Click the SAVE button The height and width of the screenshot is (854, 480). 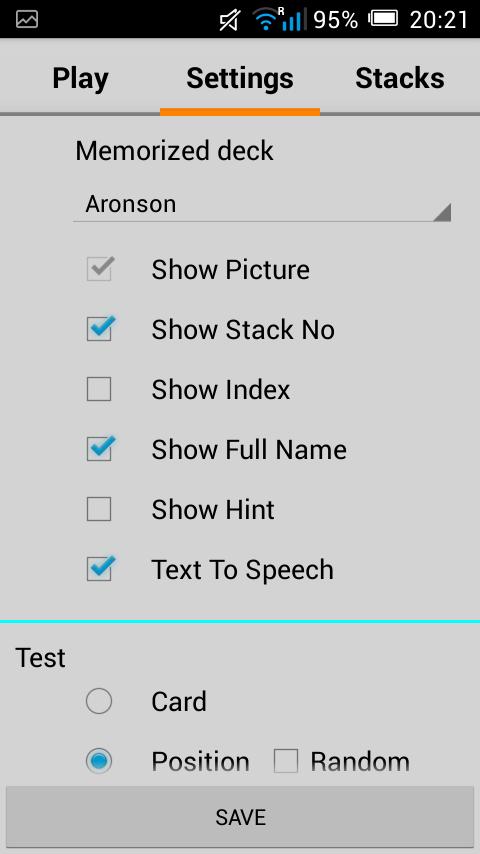(240, 817)
